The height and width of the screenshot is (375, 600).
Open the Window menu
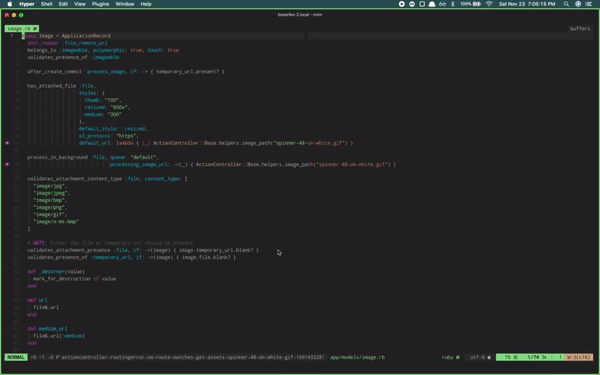click(x=125, y=4)
